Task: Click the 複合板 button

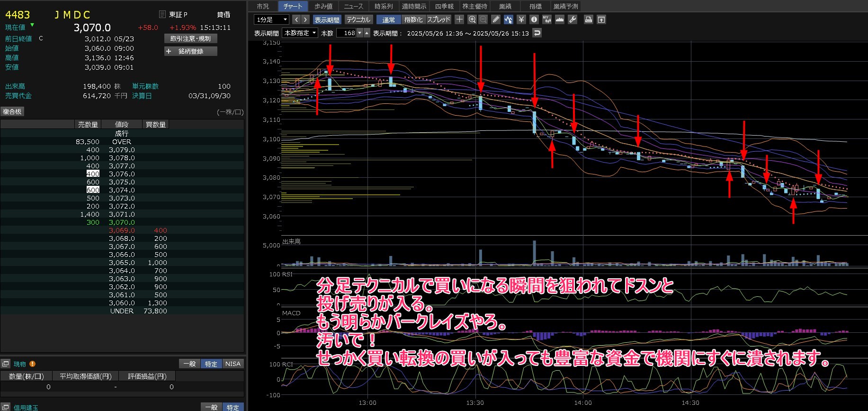Action: pos(12,111)
